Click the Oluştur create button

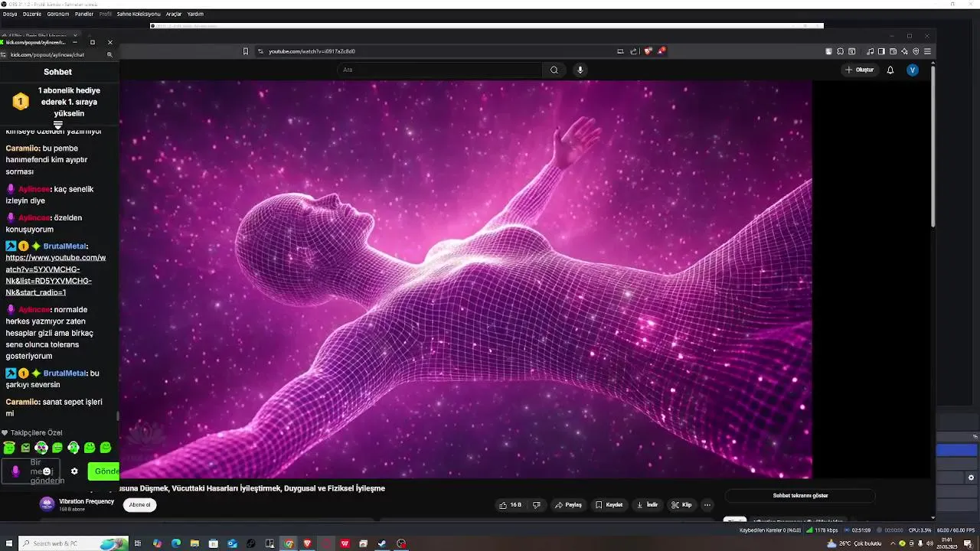859,70
